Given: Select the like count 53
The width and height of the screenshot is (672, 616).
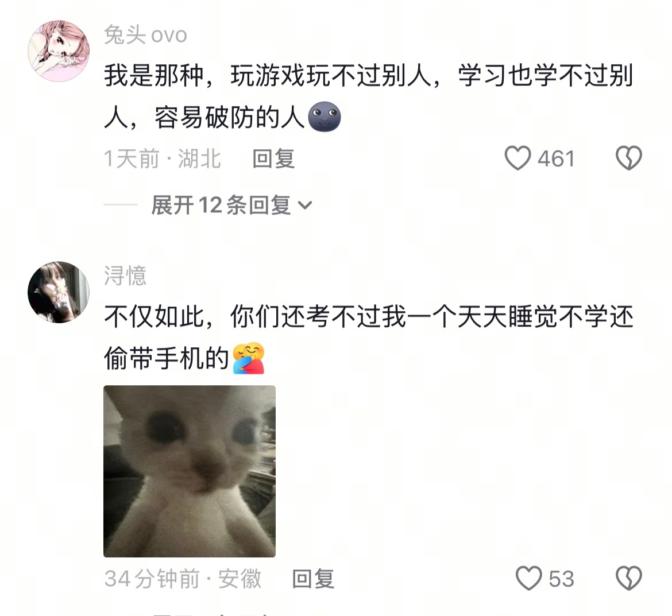Looking at the screenshot, I should tap(561, 579).
